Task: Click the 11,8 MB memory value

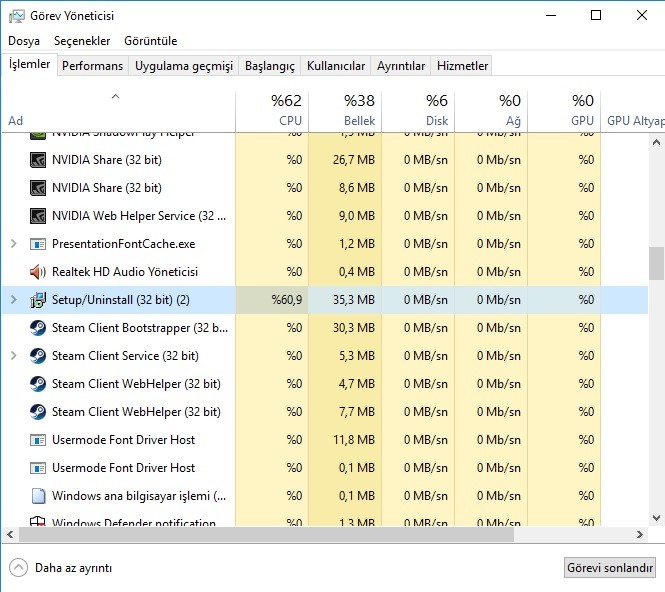Action: pyautogui.click(x=354, y=440)
